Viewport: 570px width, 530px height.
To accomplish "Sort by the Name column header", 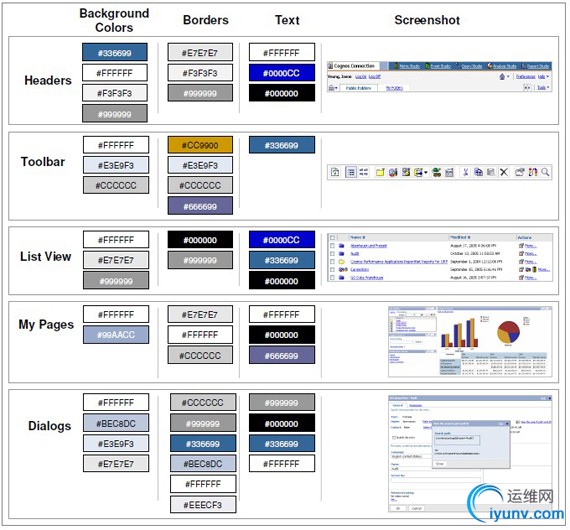I will [358, 237].
